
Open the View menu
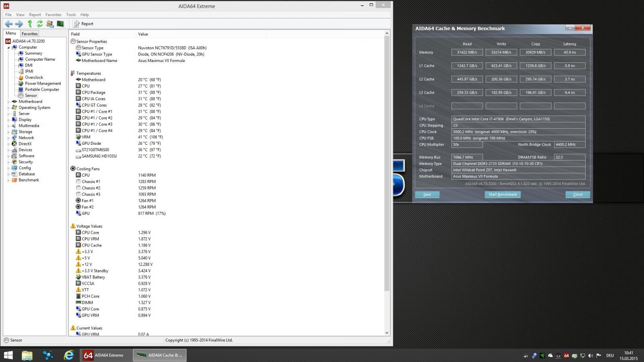pos(20,14)
